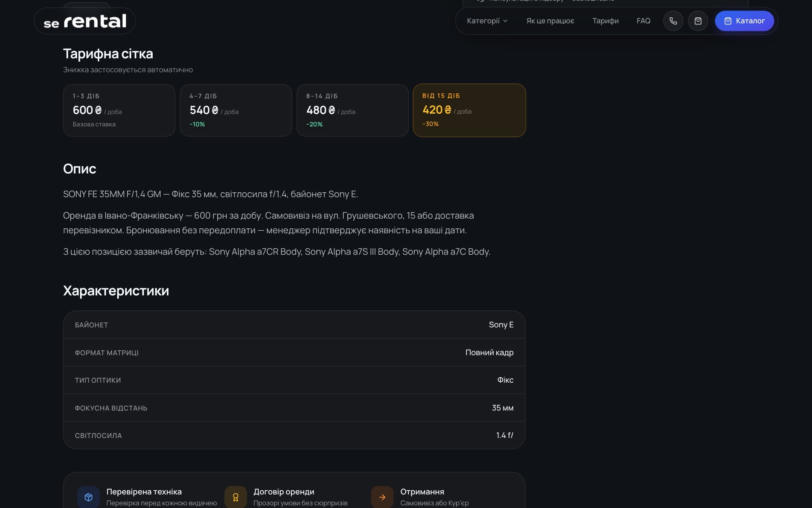Viewport: 812px width, 508px height.
Task: Click the Самовивіз або Кур'єр text
Action: (435, 503)
